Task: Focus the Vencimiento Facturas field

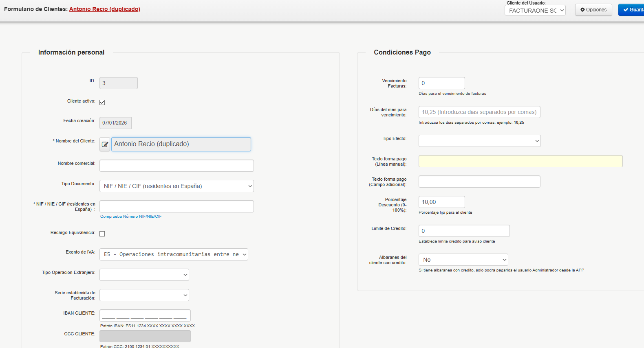Action: pyautogui.click(x=442, y=83)
